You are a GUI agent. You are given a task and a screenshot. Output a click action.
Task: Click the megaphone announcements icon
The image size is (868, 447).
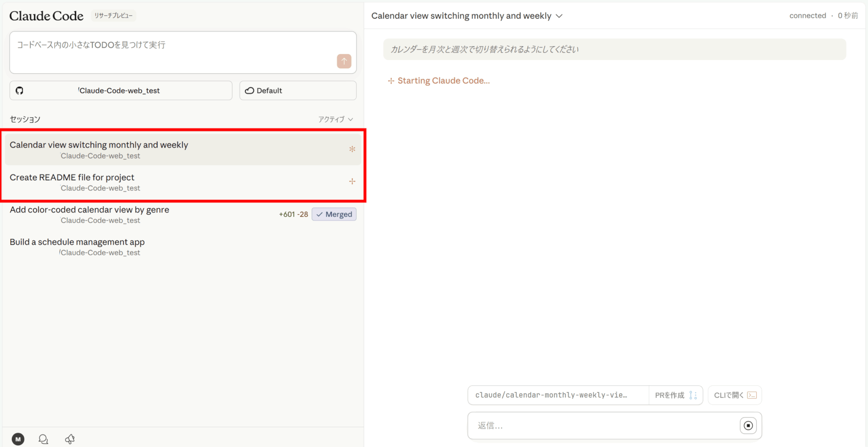click(x=70, y=439)
